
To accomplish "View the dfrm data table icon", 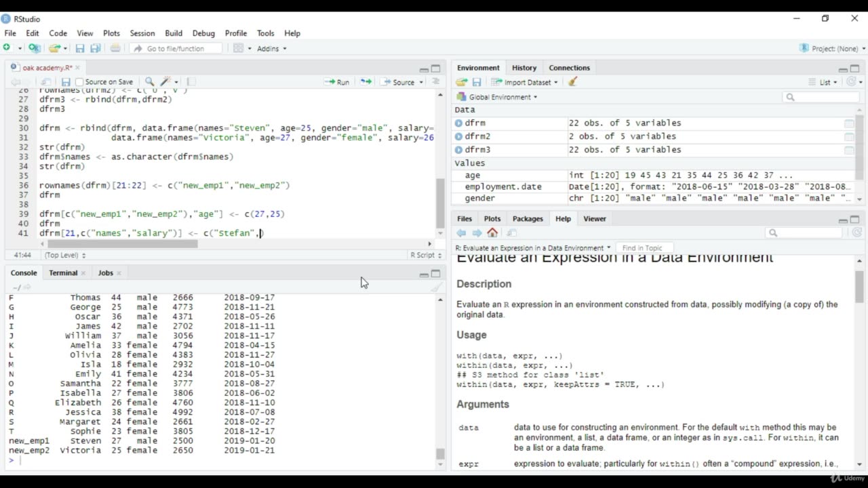I will (848, 123).
